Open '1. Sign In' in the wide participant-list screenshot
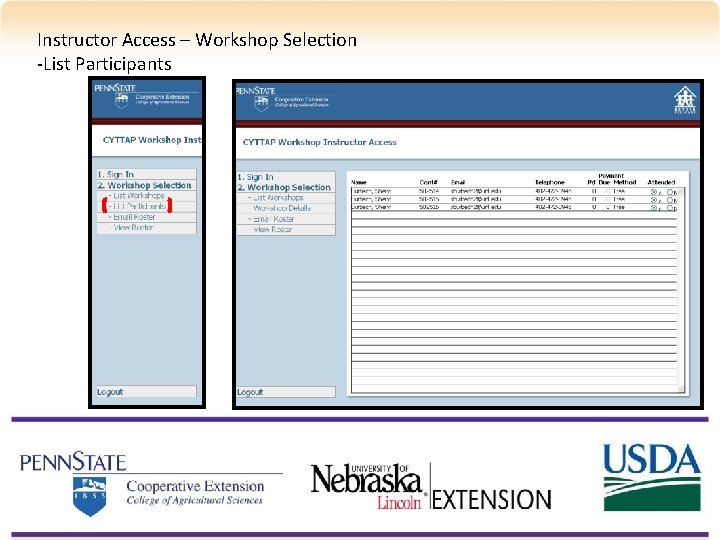 [x=255, y=177]
